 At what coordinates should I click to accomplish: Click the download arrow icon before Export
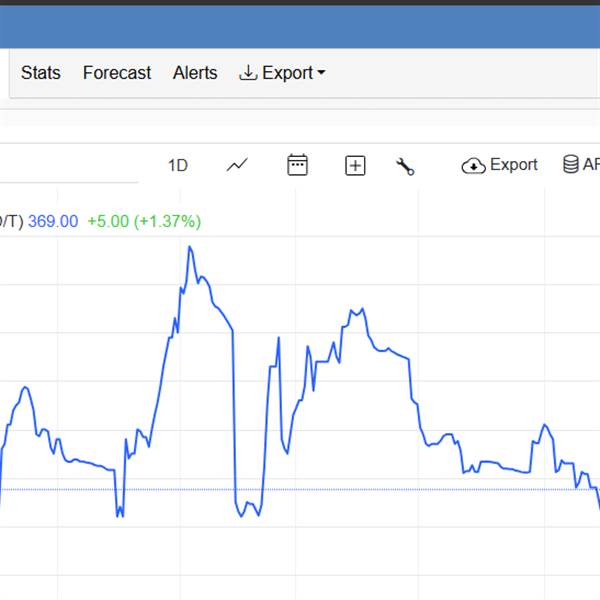point(248,73)
